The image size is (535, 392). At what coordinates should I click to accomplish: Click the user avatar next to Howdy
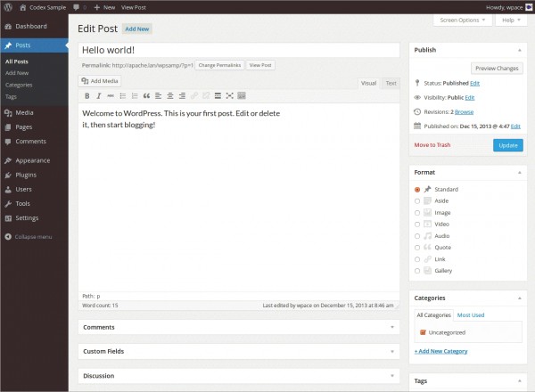coord(529,7)
